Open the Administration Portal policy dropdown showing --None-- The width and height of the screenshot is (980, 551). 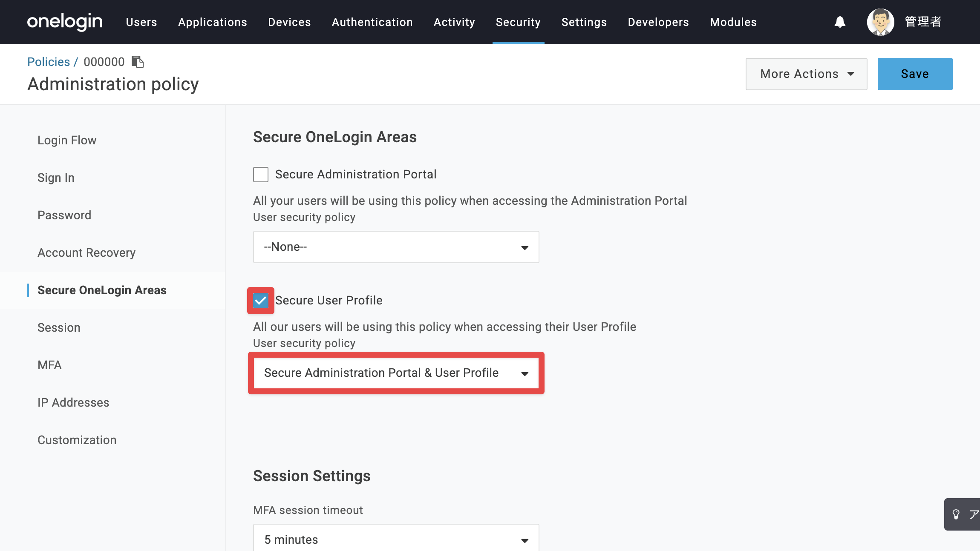[396, 247]
